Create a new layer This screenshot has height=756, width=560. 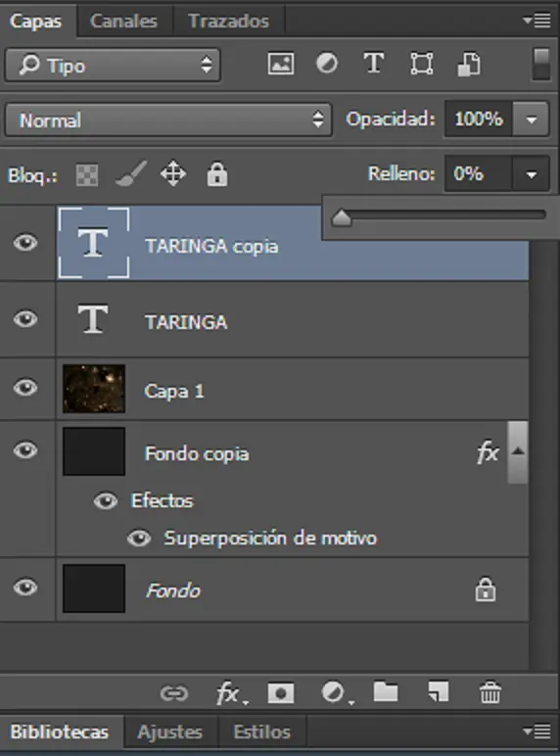438,692
